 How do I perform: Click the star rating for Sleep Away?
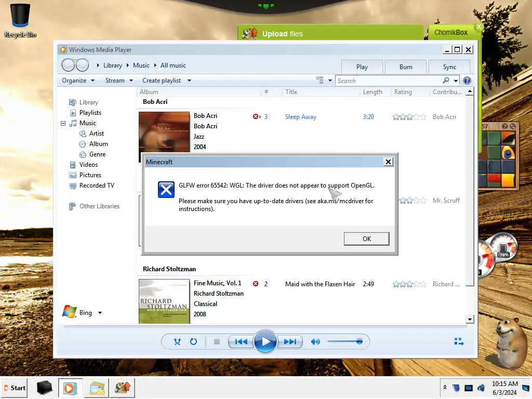click(409, 117)
